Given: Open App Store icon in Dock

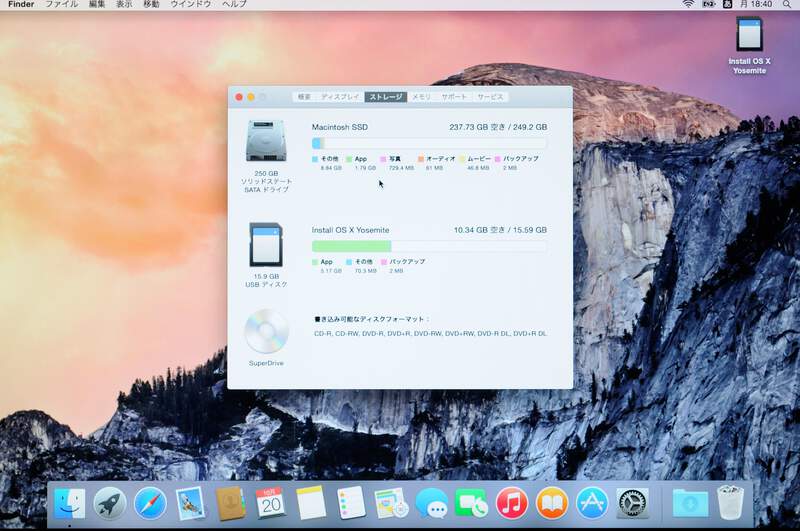Looking at the screenshot, I should pos(592,503).
